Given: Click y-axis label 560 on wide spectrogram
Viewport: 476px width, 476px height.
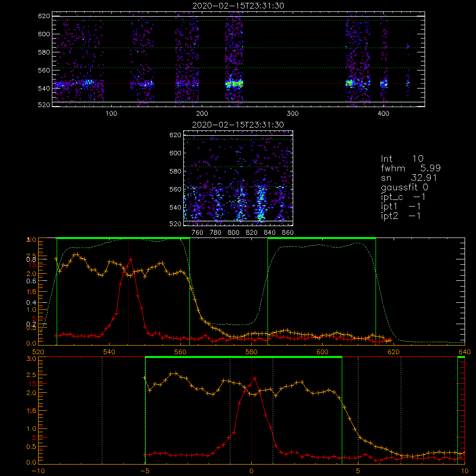Looking at the screenshot, I should tap(44, 70).
